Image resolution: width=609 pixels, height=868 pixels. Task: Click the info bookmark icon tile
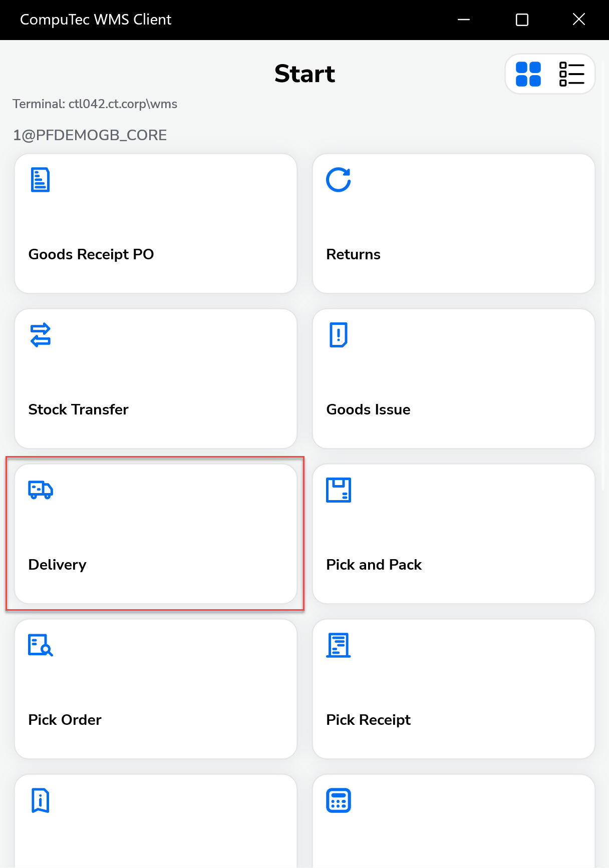pos(40,800)
